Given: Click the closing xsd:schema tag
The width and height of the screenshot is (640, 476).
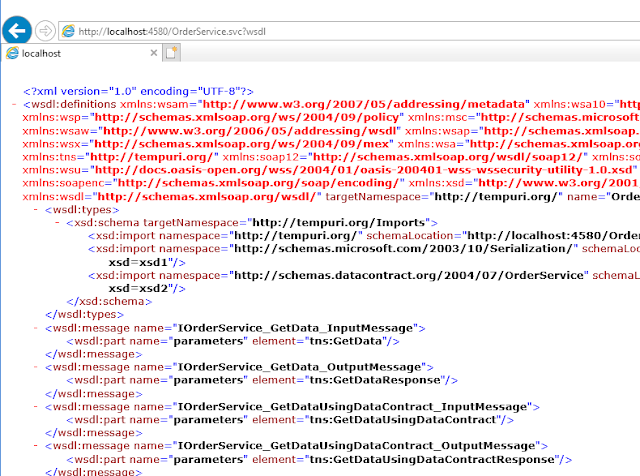Looking at the screenshot, I should click(x=109, y=302).
